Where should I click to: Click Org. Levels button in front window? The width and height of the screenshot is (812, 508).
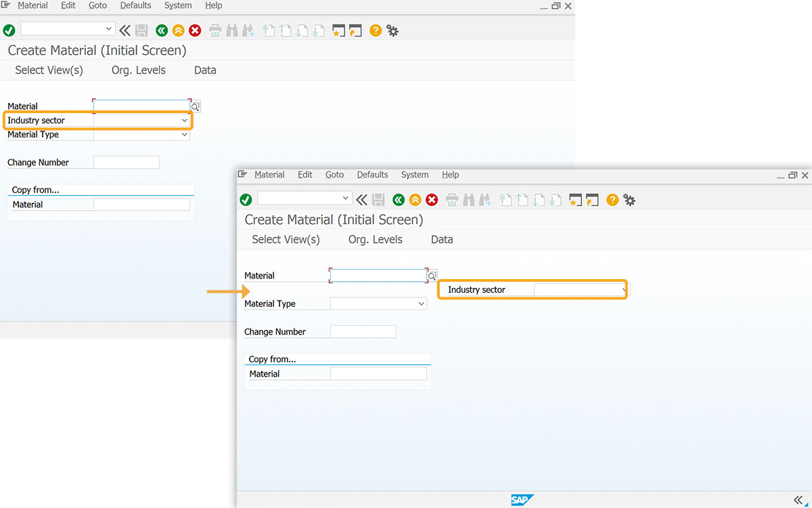click(x=375, y=240)
